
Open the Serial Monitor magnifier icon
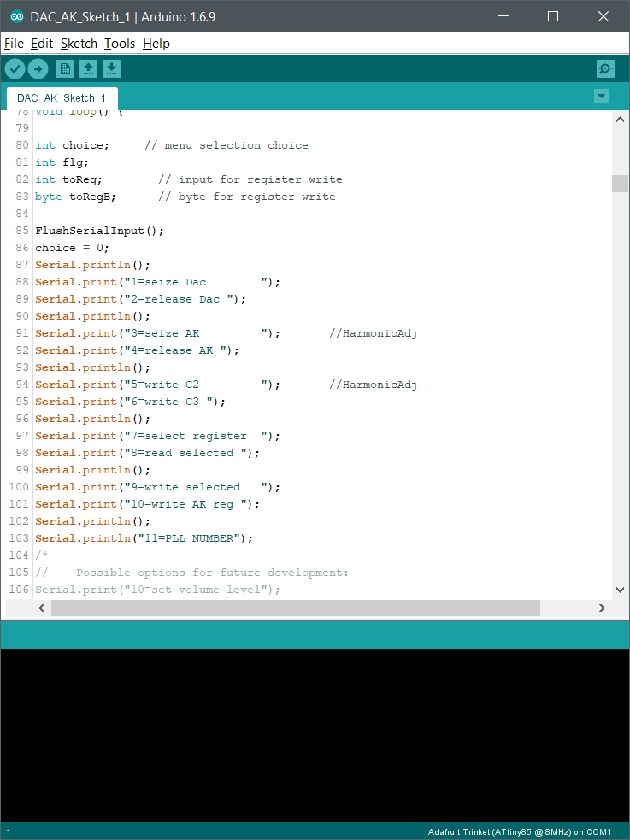coord(605,68)
